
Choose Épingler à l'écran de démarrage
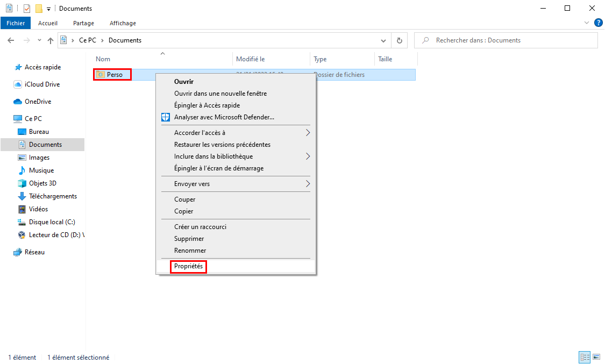pos(236,168)
